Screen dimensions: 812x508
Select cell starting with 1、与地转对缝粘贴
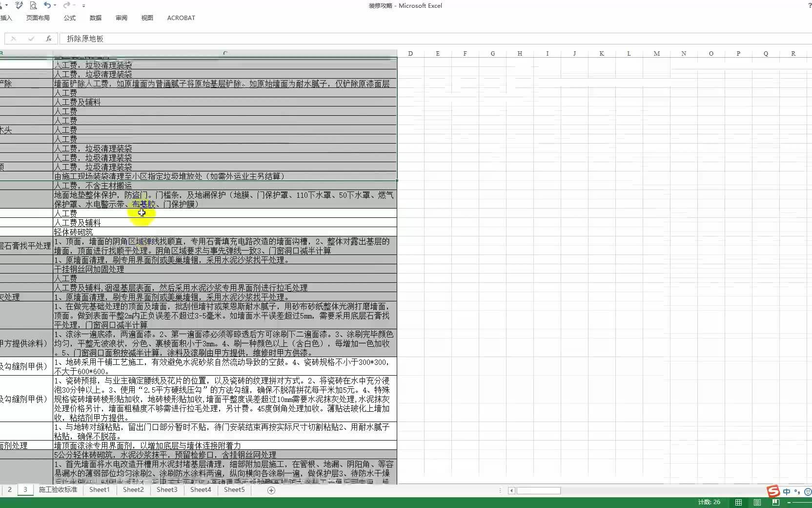click(225, 432)
